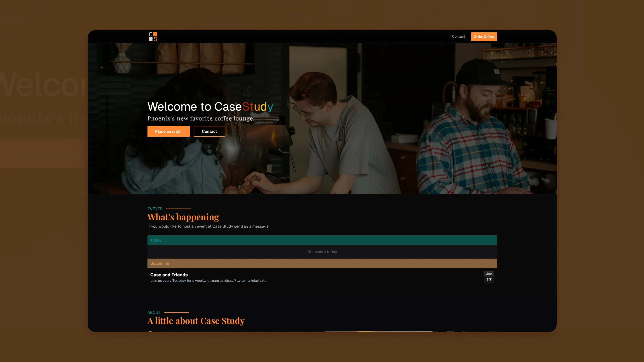Click the CS logo in the top navigation bar
Image resolution: width=644 pixels, height=362 pixels.
(153, 36)
